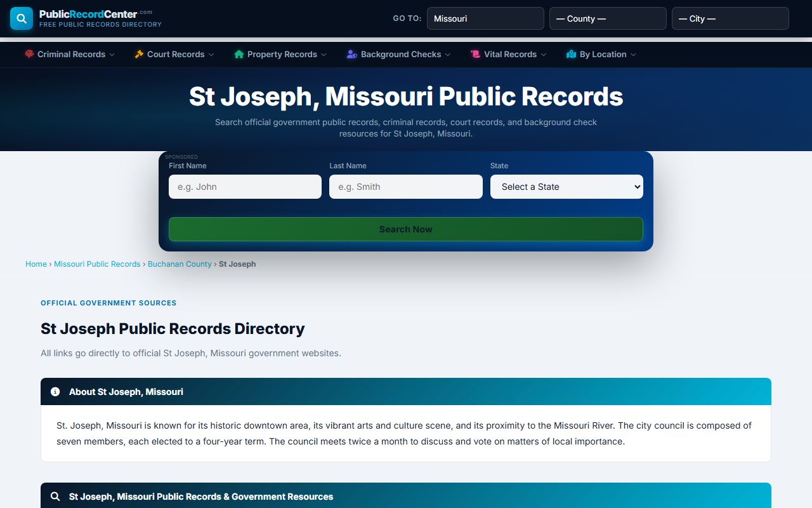Viewport: 812px width, 508px height.
Task: Open the By Location menu
Action: coord(601,55)
